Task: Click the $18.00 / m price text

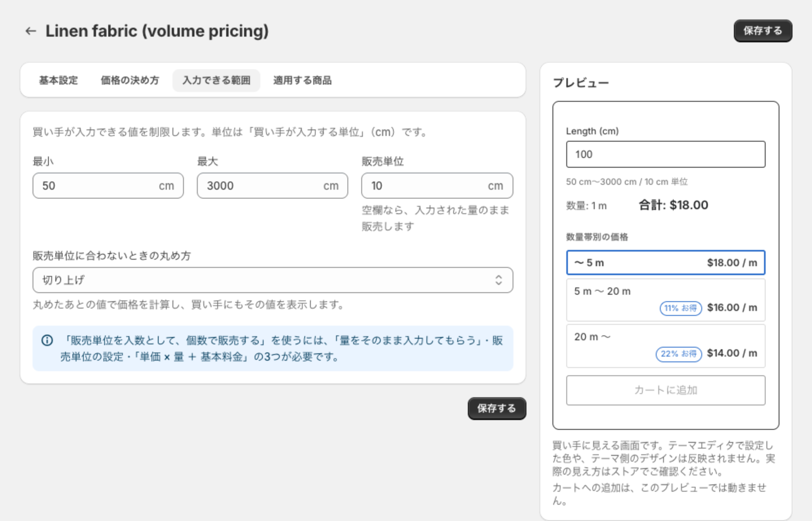Action: 732,263
